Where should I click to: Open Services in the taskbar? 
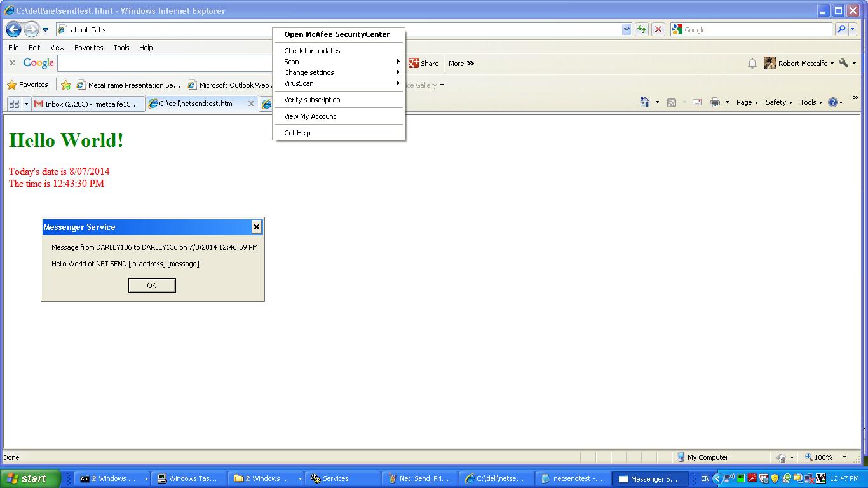coord(342,478)
